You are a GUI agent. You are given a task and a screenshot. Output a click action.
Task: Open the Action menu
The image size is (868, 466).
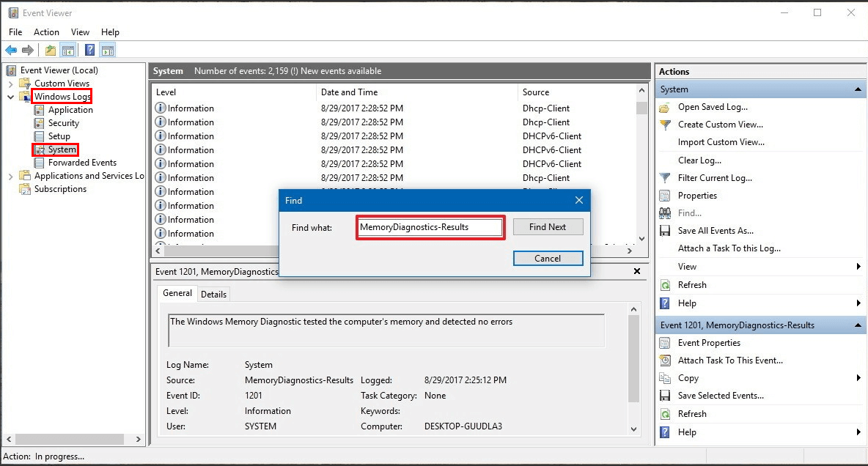[x=46, y=32]
